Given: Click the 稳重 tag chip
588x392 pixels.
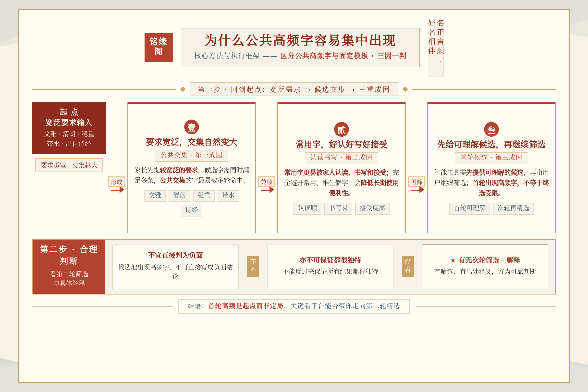Looking at the screenshot, I should [204, 196].
